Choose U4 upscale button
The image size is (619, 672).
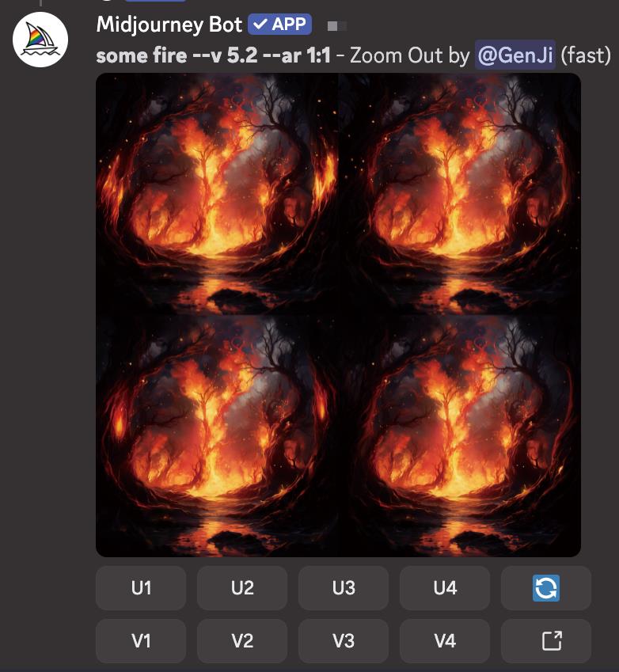(x=445, y=587)
